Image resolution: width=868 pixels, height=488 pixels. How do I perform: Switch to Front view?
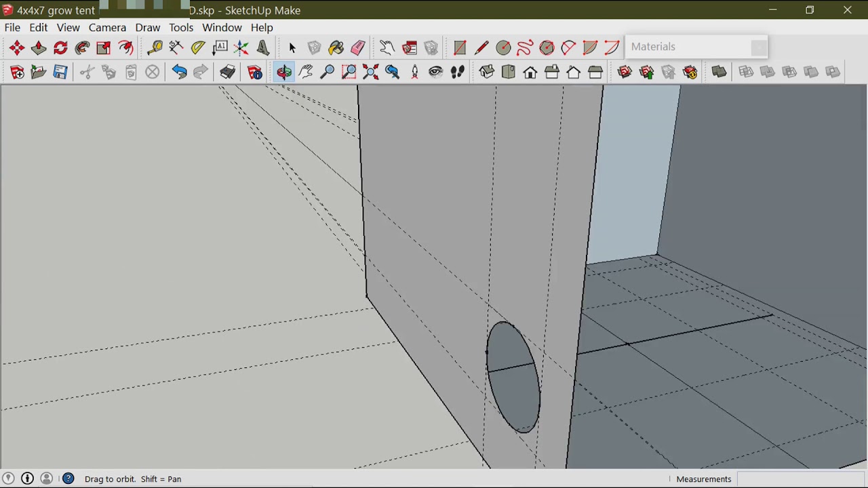pos(530,72)
